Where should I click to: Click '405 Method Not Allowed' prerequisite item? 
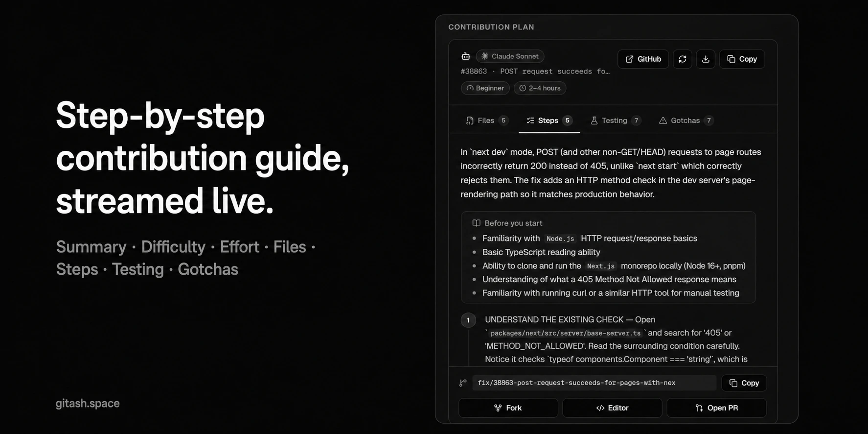pos(609,279)
